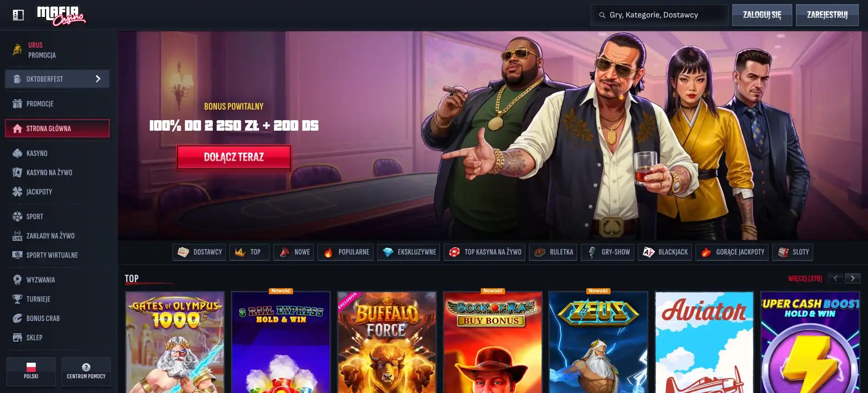Viewport: 868px width, 393px height.
Task: Open Promocje gift icon item
Action: [x=17, y=104]
